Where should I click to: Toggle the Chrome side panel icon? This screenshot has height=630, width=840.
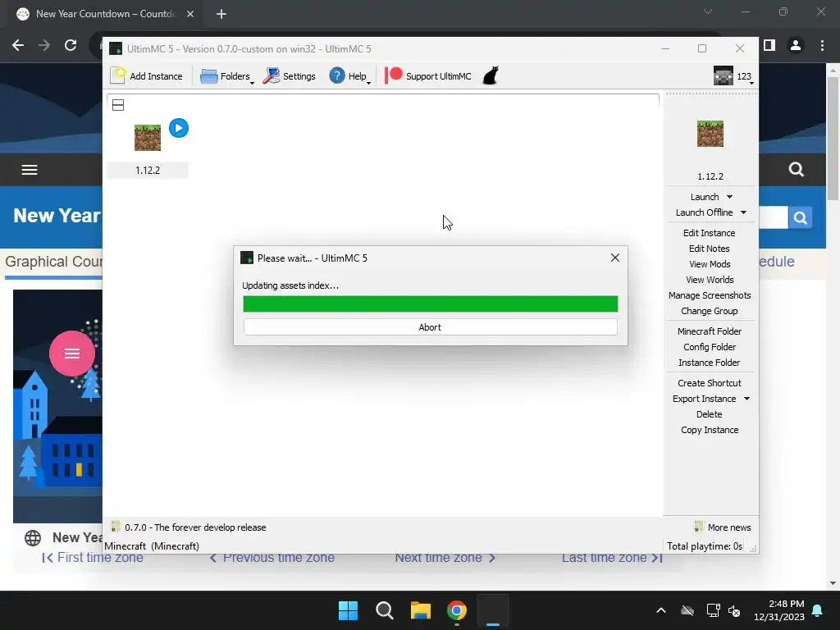(769, 46)
